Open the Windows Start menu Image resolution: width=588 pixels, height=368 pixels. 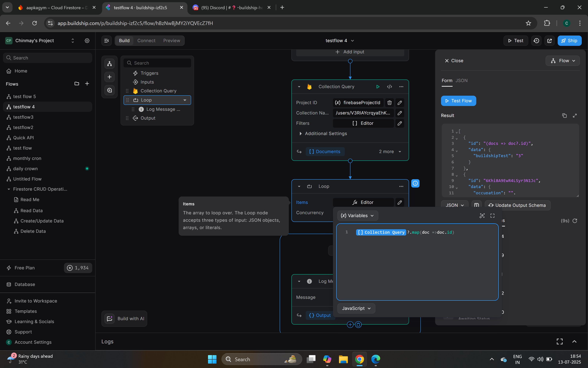[x=212, y=359]
